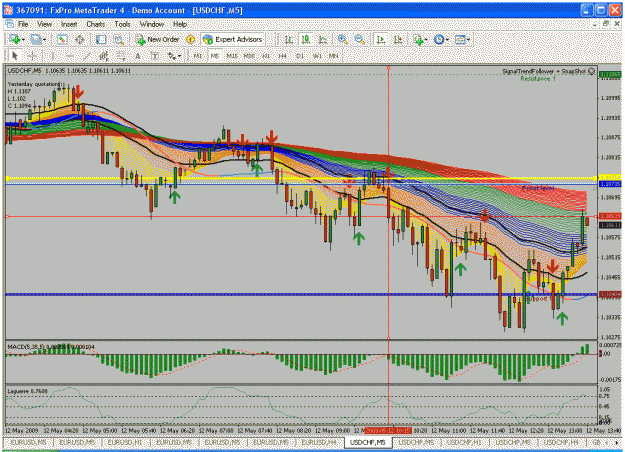Open the Help menu
625x452 pixels.
[x=180, y=24]
